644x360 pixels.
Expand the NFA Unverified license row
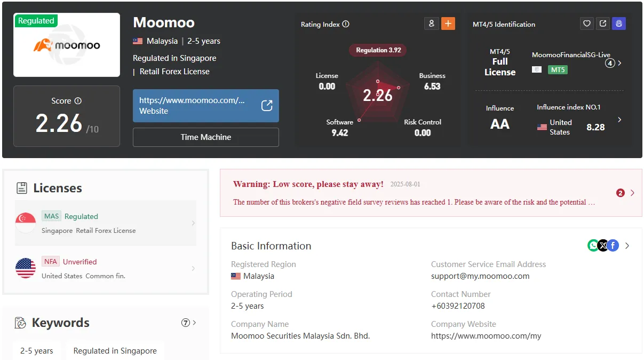106,268
